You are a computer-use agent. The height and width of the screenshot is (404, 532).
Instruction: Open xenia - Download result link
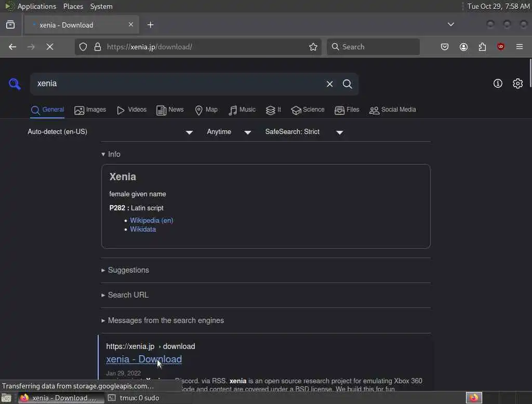[144, 359]
